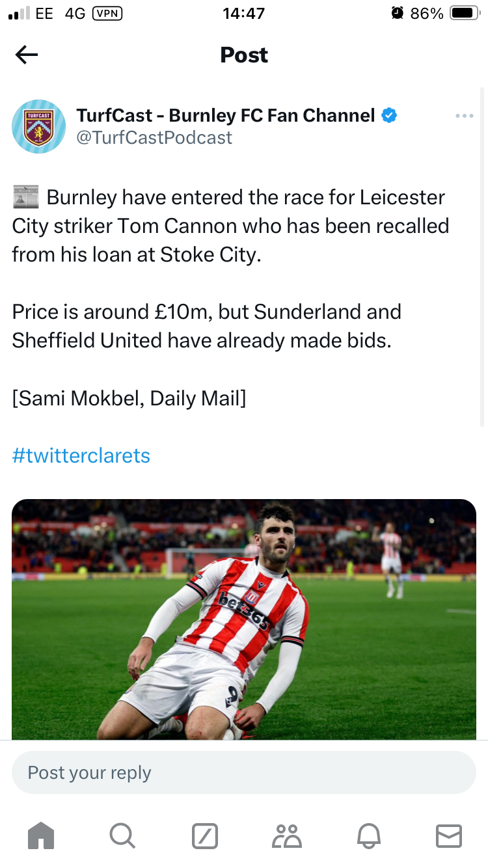This screenshot has height=868, width=488.
Task: Open @TurfCastPodcast handle profile
Action: (x=154, y=137)
